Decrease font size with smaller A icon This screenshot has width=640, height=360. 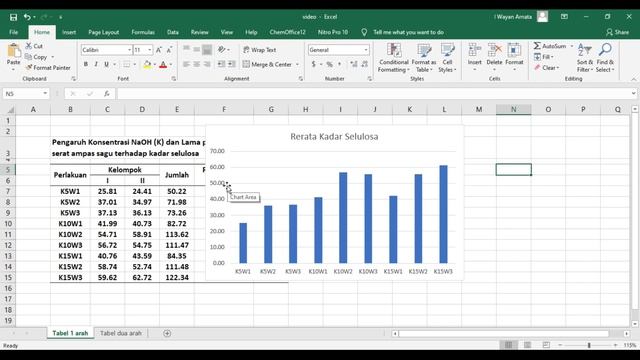coord(169,50)
